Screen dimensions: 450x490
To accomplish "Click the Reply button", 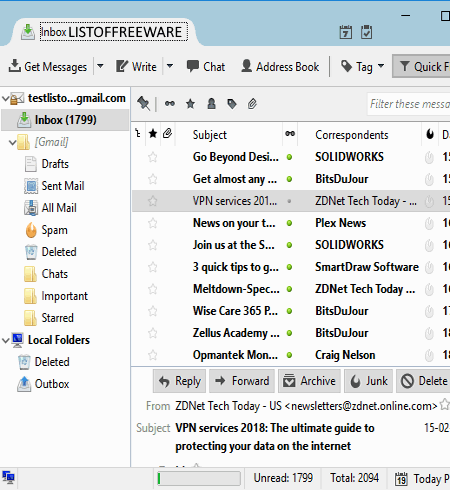I will 179,381.
